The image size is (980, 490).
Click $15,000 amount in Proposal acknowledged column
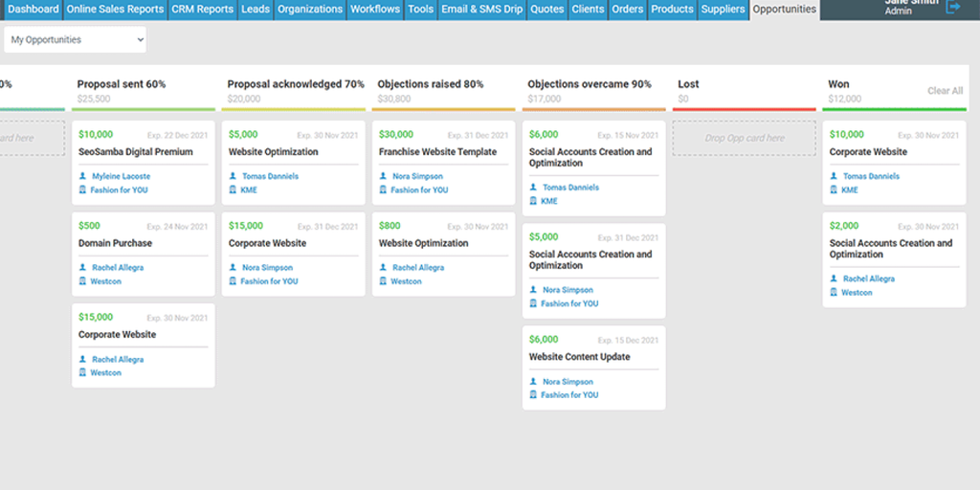point(246,226)
